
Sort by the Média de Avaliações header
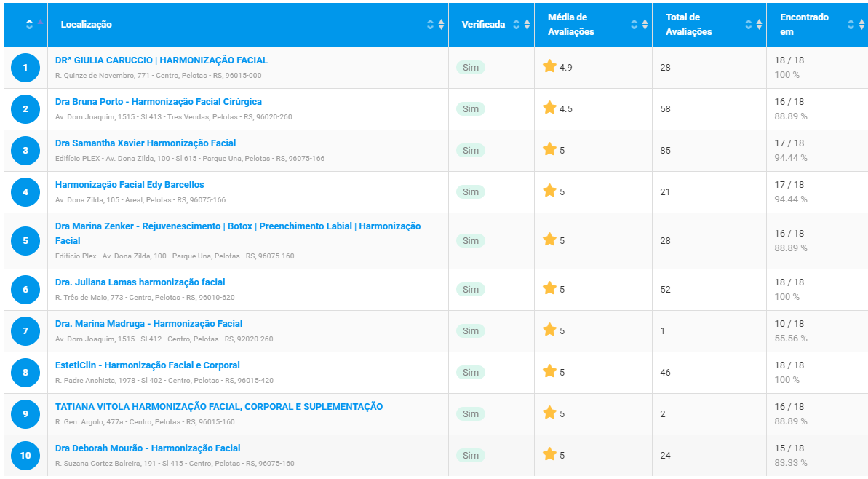[594, 24]
